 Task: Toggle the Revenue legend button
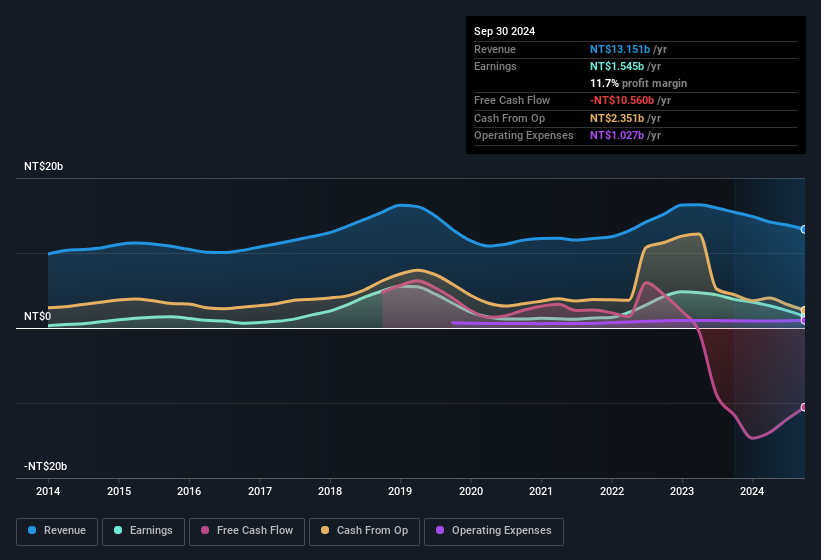point(57,531)
